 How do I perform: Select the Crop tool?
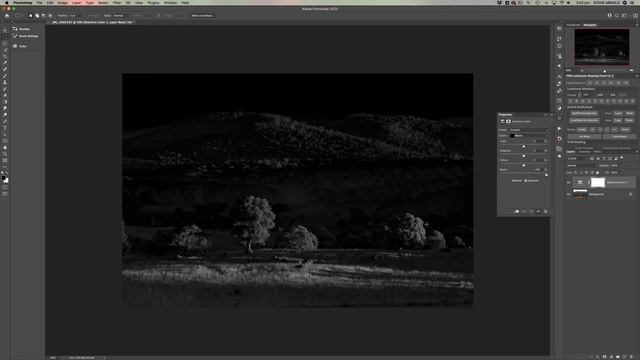[5, 56]
